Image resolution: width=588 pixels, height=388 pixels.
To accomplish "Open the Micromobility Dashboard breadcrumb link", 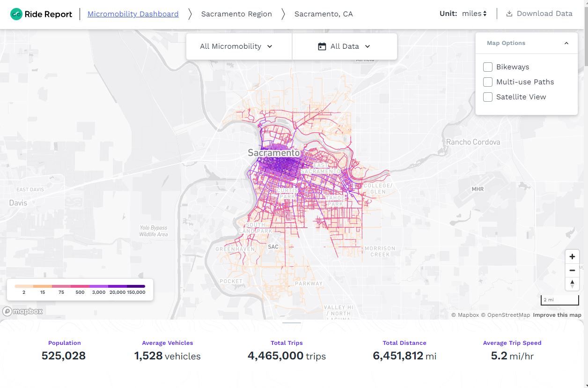I will 133,14.
